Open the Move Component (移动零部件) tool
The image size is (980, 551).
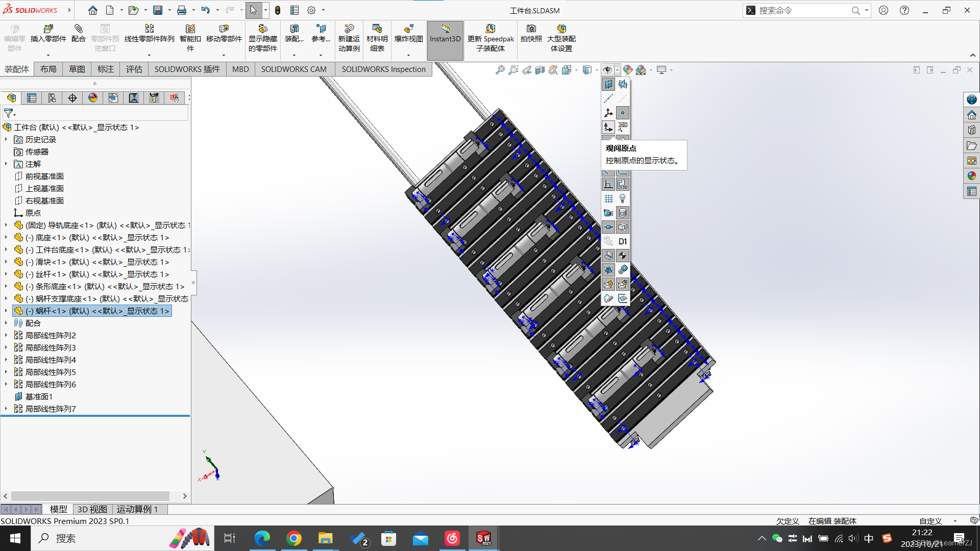click(x=224, y=33)
